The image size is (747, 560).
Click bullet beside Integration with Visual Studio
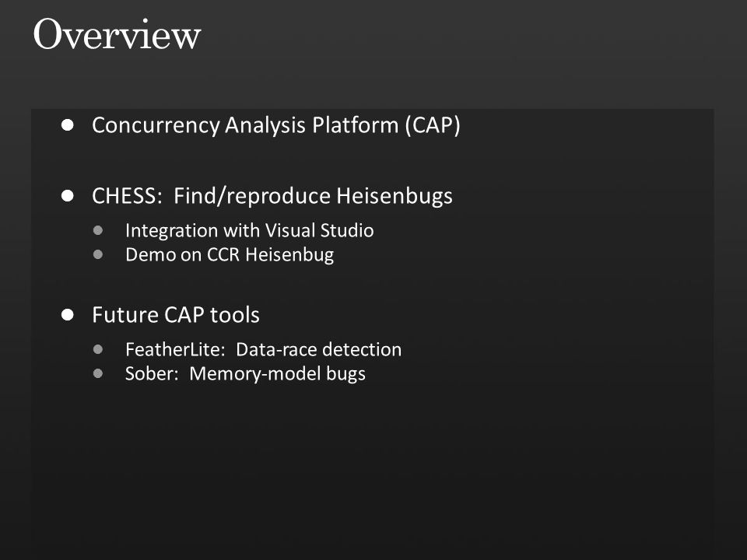(x=98, y=230)
